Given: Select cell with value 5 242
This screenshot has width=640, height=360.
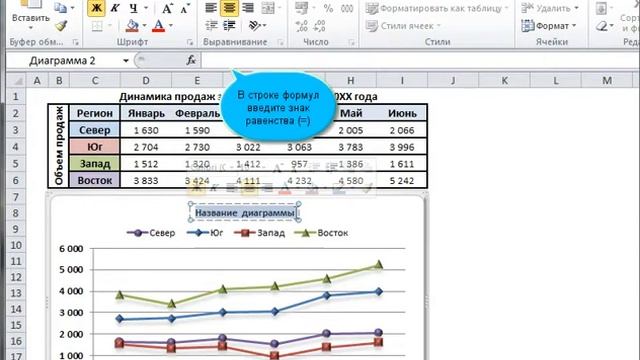Looking at the screenshot, I should pyautogui.click(x=402, y=180).
